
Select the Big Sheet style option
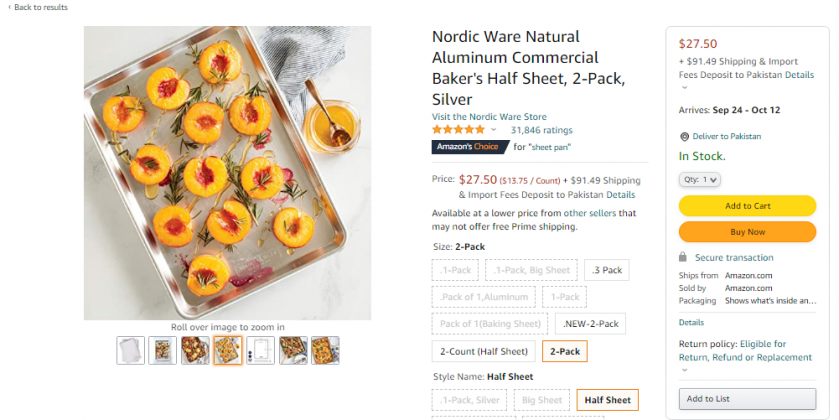tap(542, 400)
